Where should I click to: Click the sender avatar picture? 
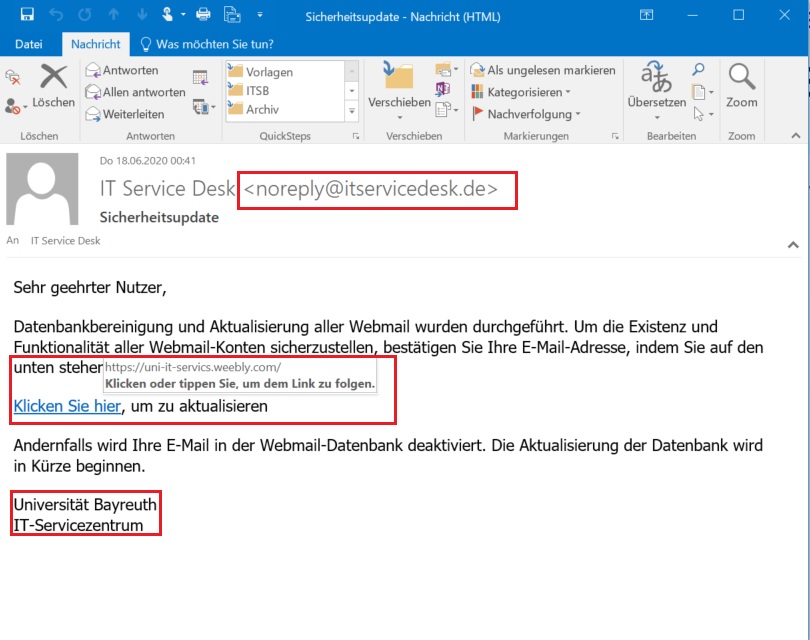click(x=42, y=189)
